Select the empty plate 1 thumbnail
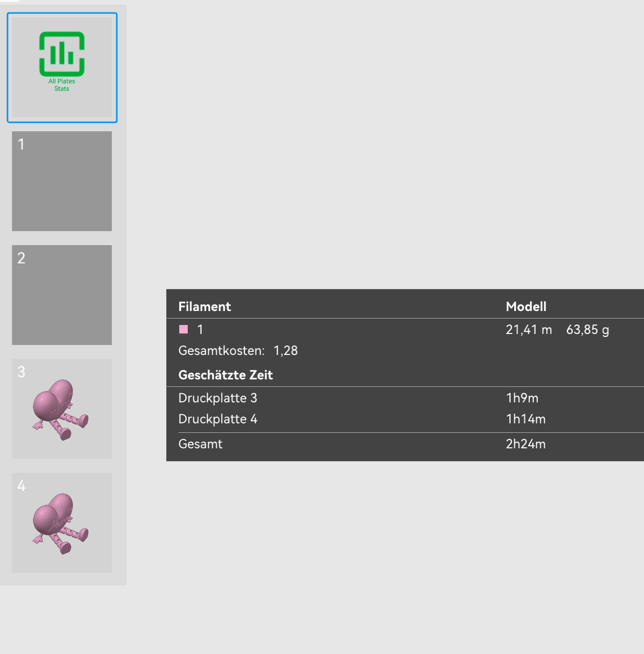 point(62,181)
